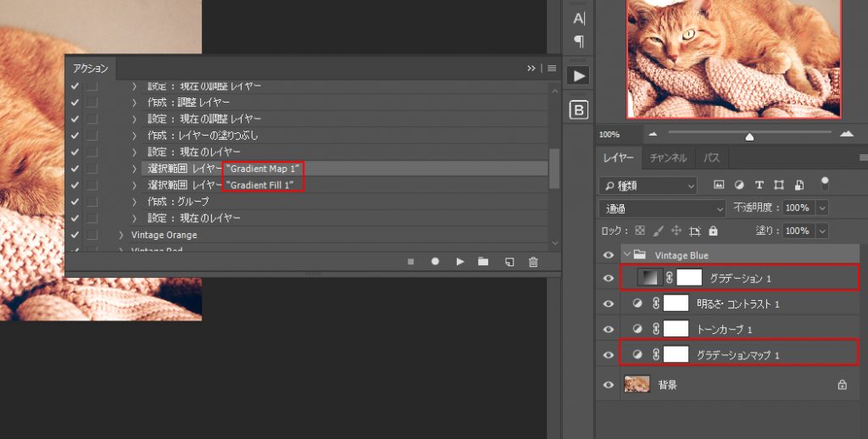Viewport: 868px width, 439px height.
Task: Hide the 背景 layer
Action: tap(609, 385)
